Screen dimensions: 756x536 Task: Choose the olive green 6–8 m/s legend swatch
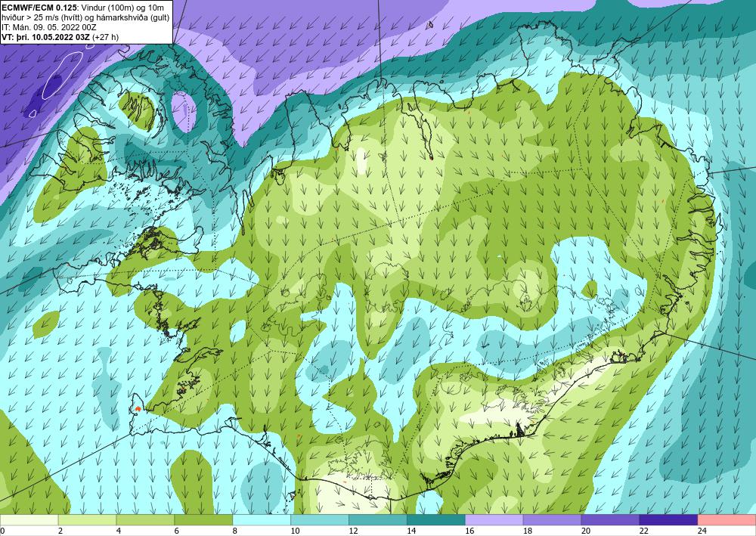[x=203, y=520]
